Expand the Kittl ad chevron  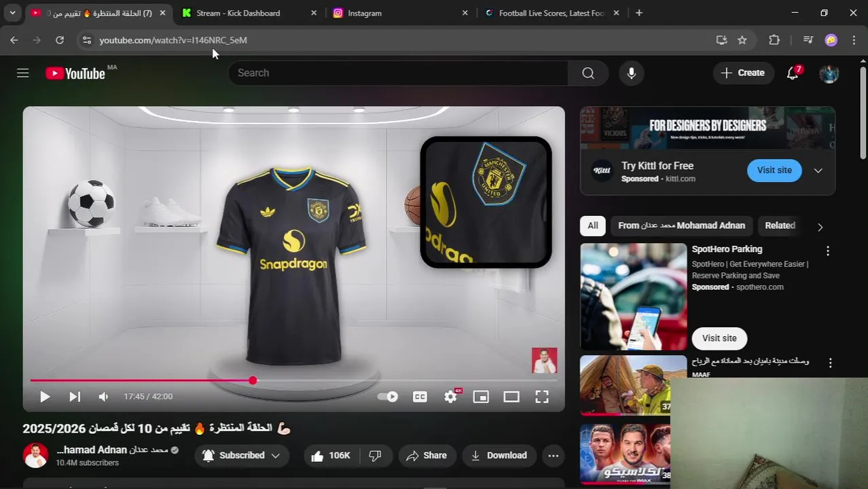click(818, 170)
